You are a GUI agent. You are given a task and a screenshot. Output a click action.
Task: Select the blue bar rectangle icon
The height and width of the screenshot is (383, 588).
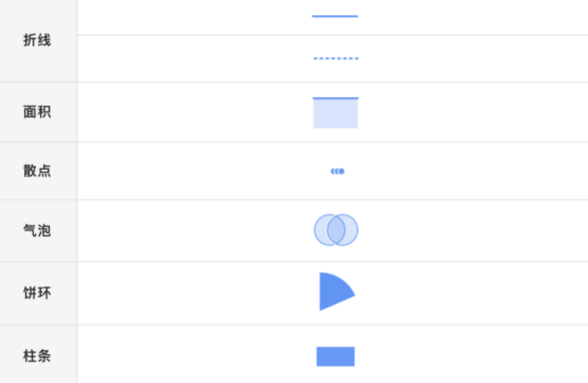point(335,356)
